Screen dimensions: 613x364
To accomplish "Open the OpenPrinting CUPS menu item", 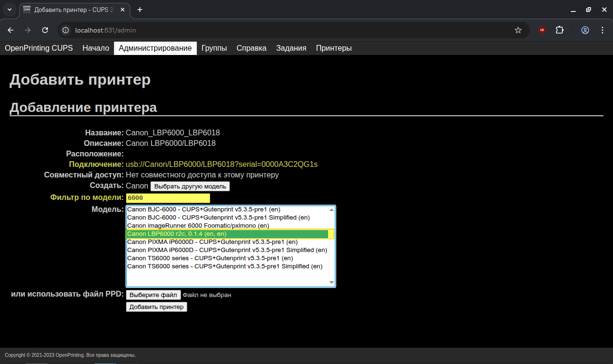I will (x=39, y=48).
